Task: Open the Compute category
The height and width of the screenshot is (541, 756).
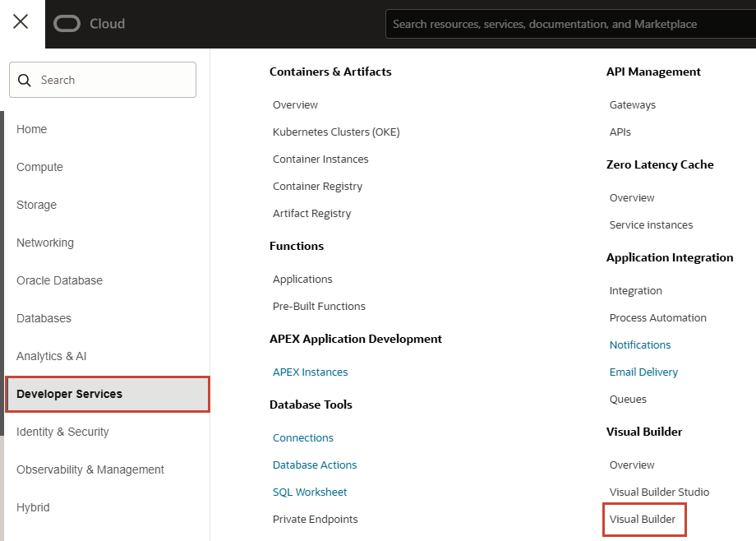Action: click(39, 167)
